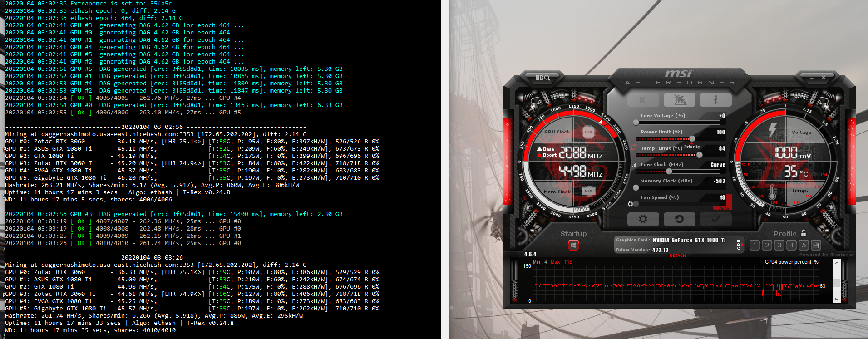Click the first 'Hashrate: 263.21 MH/s' line in terminal
The image size is (868, 339).
tap(152, 185)
